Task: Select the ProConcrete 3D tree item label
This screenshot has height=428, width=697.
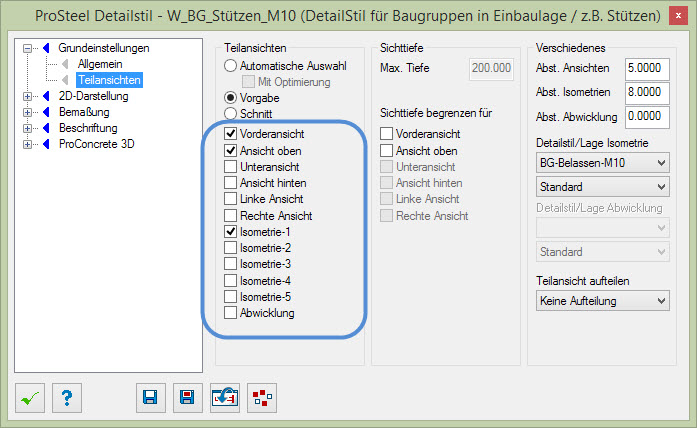Action: point(96,144)
